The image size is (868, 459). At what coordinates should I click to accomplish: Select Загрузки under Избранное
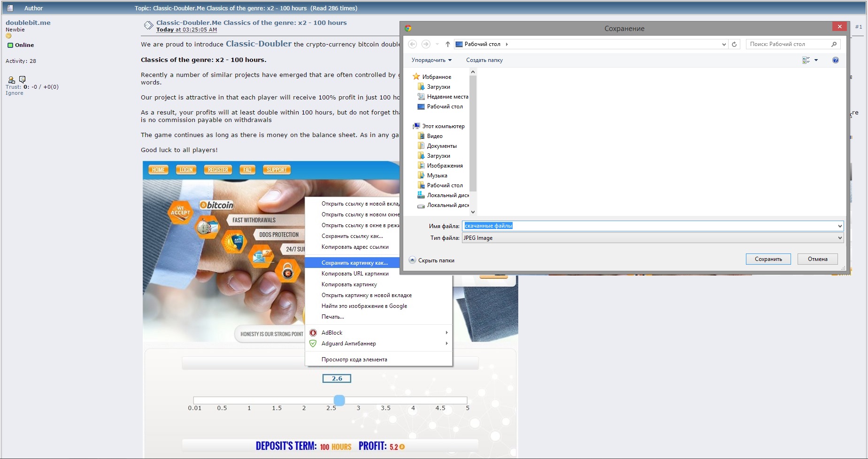pyautogui.click(x=434, y=87)
